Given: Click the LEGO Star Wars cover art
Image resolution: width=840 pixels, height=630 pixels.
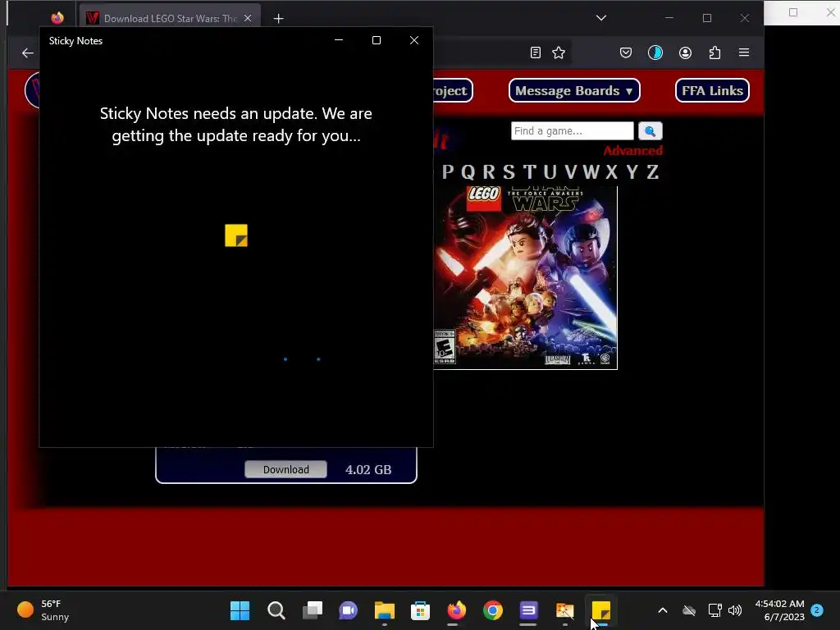Looking at the screenshot, I should coord(526,277).
